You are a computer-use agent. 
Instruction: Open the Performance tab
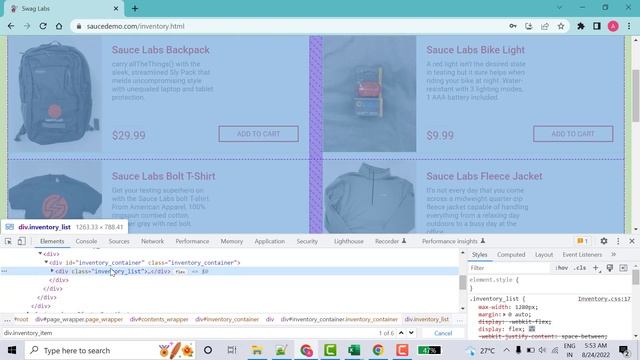coord(192,241)
